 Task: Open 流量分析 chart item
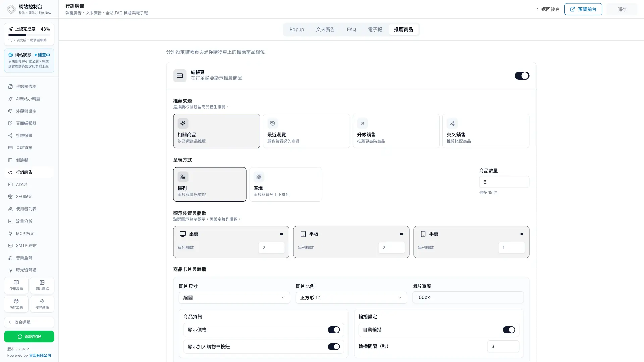[29, 221]
